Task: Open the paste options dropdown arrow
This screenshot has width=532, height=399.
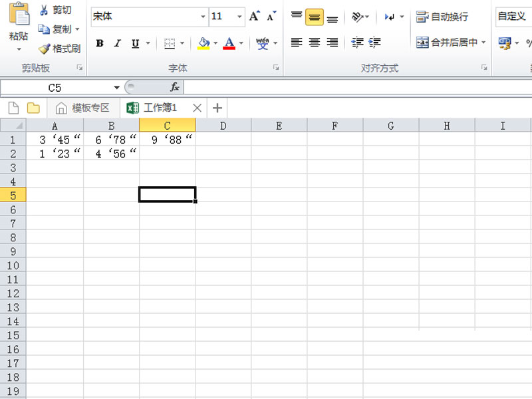Action: [x=19, y=49]
